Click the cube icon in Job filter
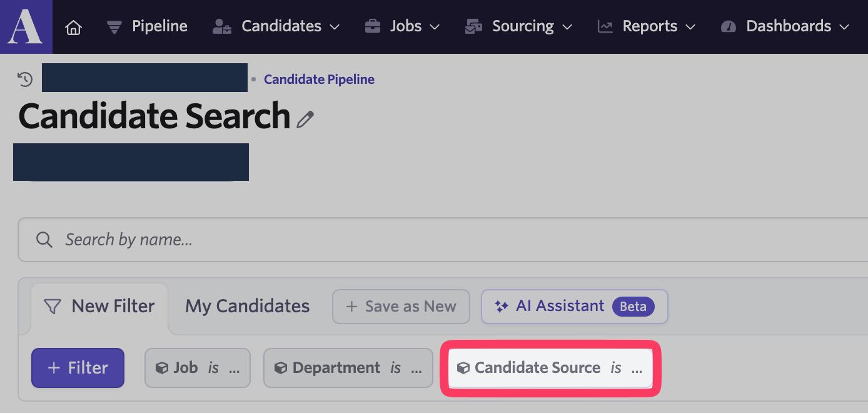 [x=161, y=368]
